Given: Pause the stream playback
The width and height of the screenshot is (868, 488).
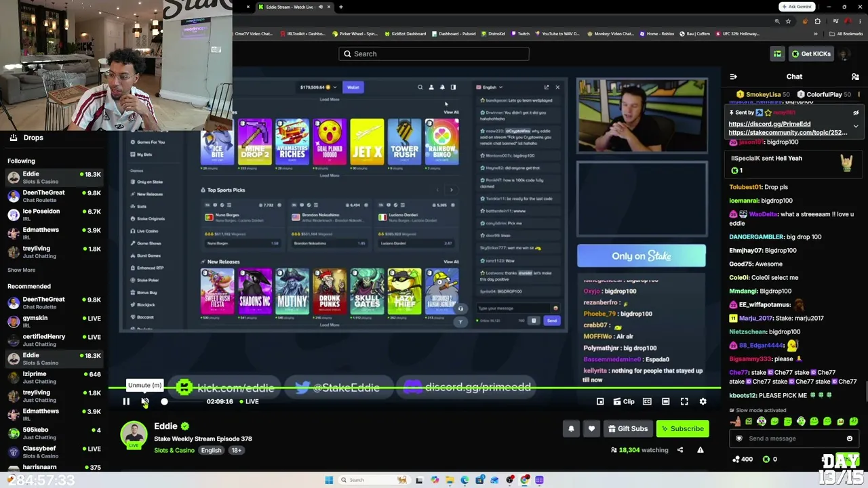Looking at the screenshot, I should pos(126,402).
